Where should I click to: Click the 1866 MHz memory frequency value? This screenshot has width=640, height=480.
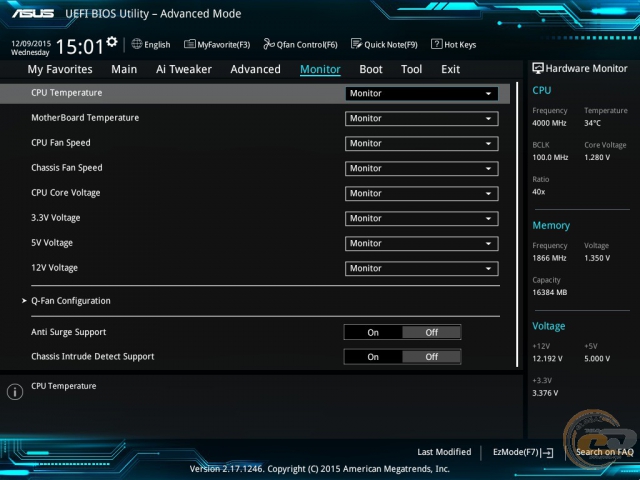[549, 258]
